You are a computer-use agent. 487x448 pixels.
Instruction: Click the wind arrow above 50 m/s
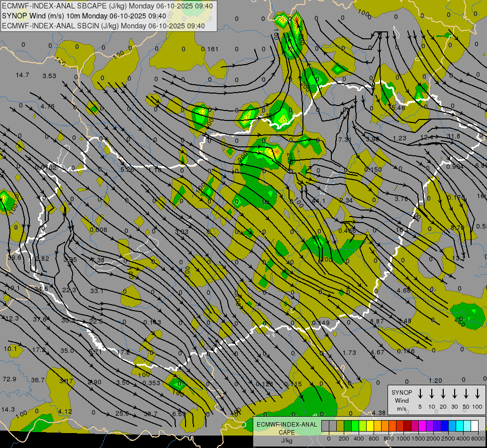(466, 393)
